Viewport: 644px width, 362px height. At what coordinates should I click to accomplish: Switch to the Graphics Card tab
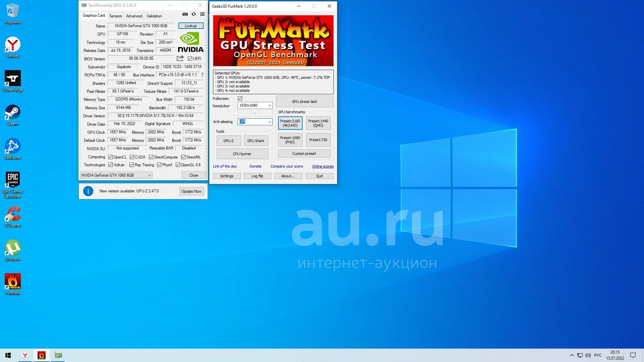point(94,15)
